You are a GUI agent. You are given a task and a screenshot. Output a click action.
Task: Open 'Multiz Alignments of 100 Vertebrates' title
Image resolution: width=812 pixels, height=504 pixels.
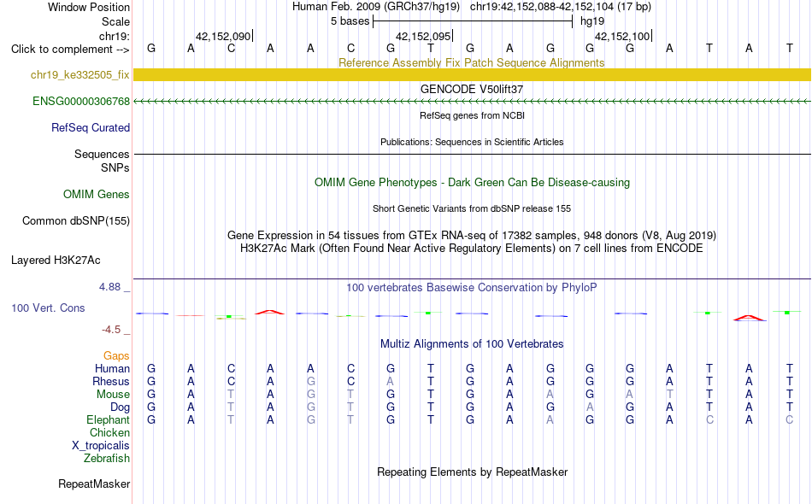[x=472, y=344]
